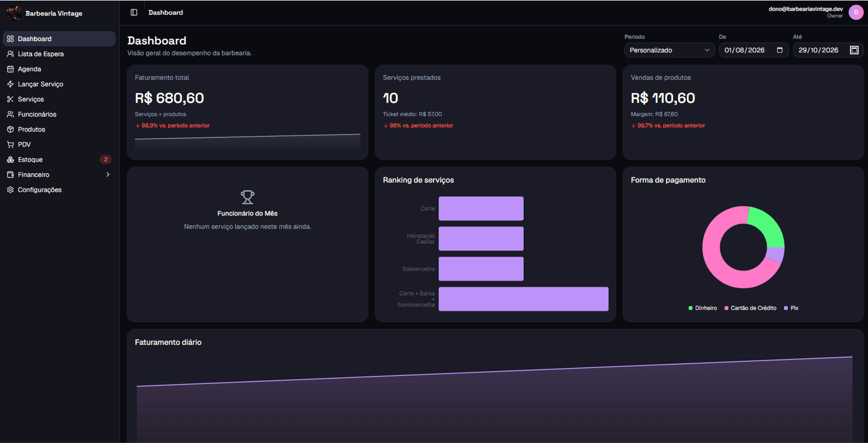Viewport: 868px width, 443px height.
Task: Click the R$ 110,60 Vendas de produtos value
Action: click(x=663, y=98)
